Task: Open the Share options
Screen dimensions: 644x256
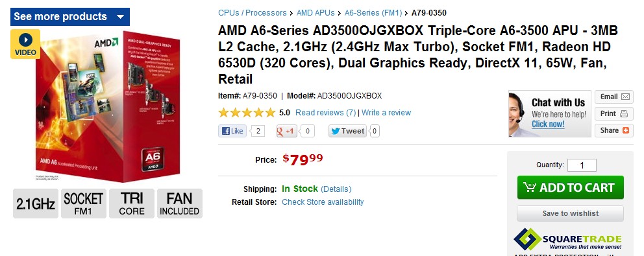Action: tap(614, 130)
